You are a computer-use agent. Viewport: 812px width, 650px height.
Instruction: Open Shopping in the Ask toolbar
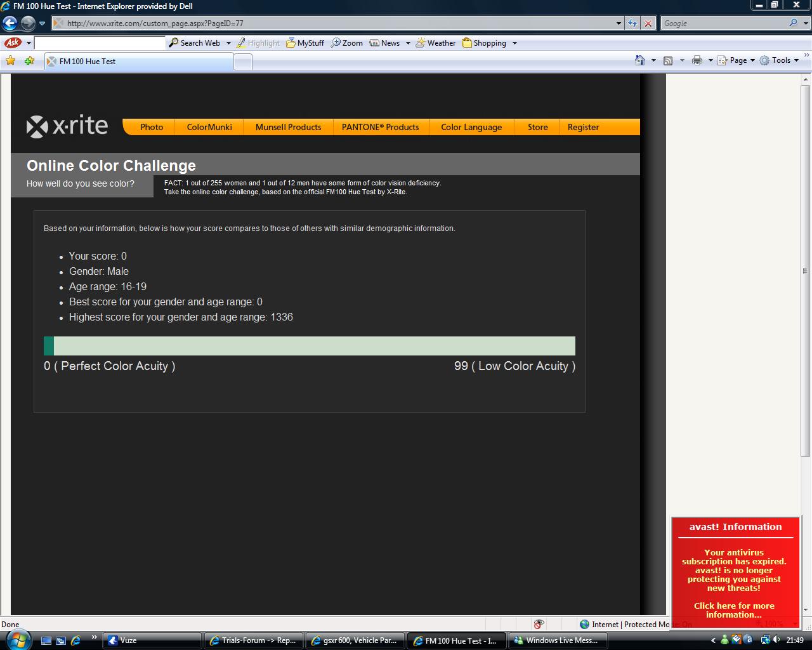tap(484, 43)
